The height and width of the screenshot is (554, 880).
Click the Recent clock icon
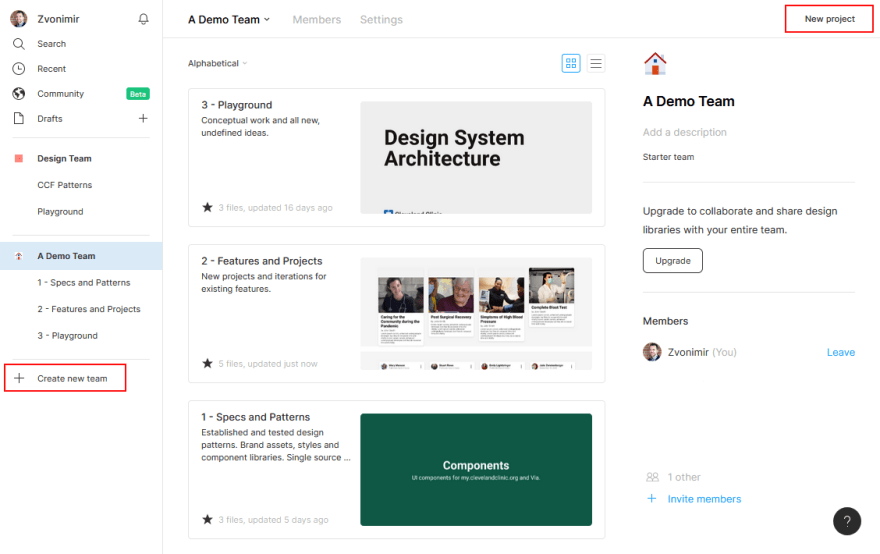(19, 68)
